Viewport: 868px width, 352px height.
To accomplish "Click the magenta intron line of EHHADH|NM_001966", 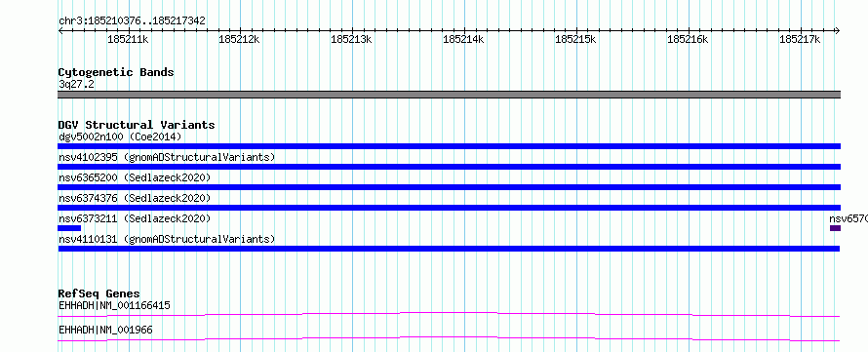I will [x=449, y=338].
